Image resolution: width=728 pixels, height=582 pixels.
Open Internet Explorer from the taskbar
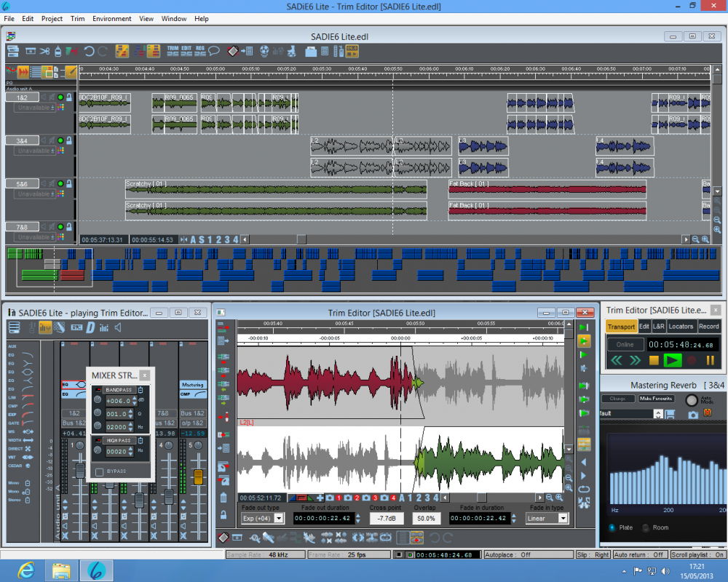(26, 570)
